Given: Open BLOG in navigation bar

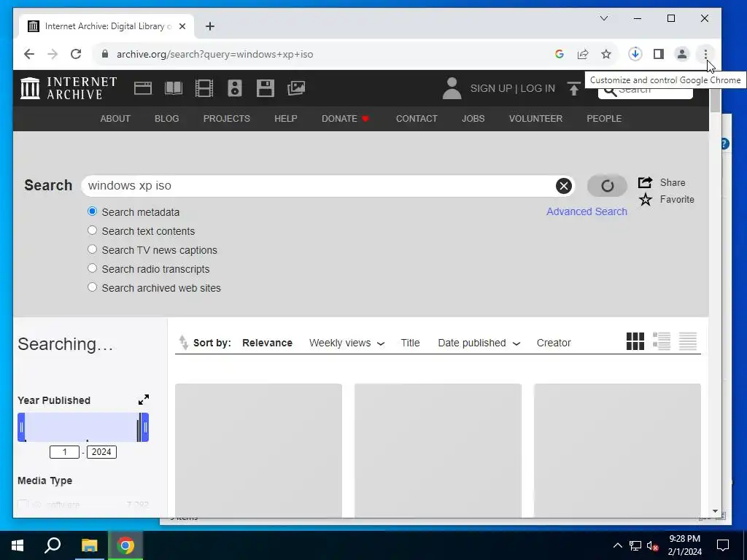Looking at the screenshot, I should (x=167, y=119).
